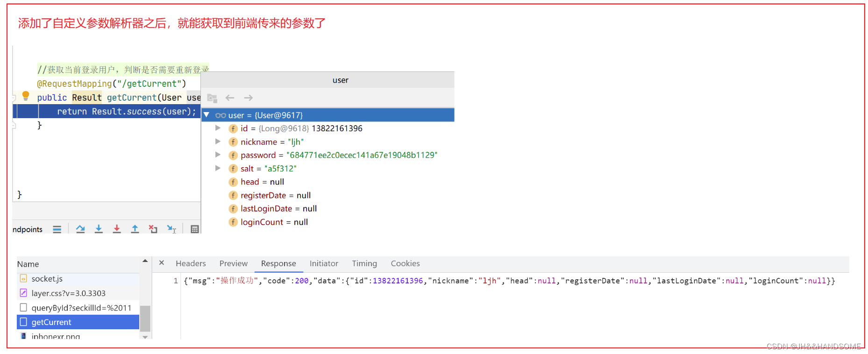This screenshot has width=868, height=354.
Task: Select the getCurrent request row
Action: [x=78, y=322]
